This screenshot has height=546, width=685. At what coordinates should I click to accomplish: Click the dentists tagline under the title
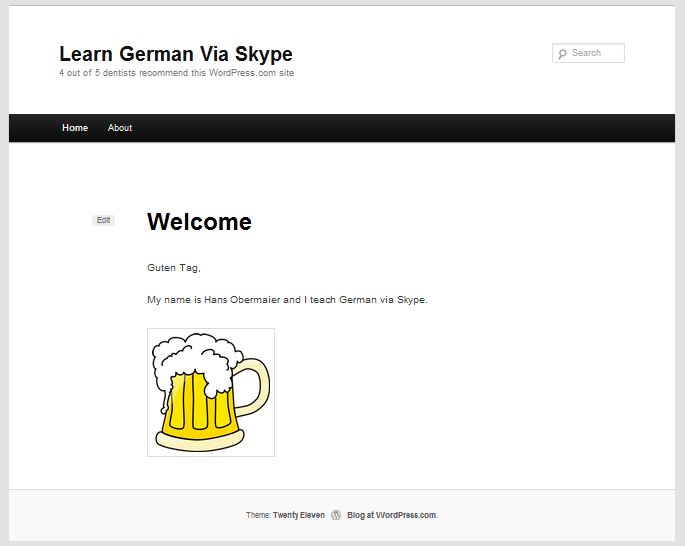(x=176, y=73)
